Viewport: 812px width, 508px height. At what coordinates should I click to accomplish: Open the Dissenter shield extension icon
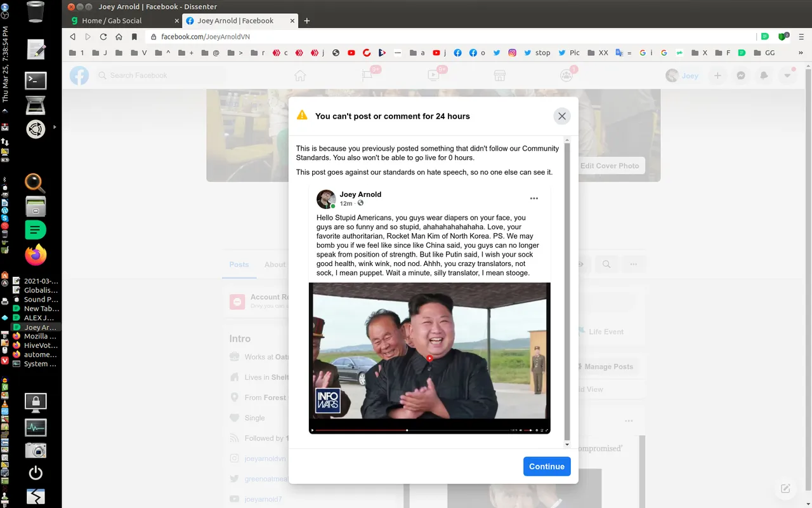point(784,37)
